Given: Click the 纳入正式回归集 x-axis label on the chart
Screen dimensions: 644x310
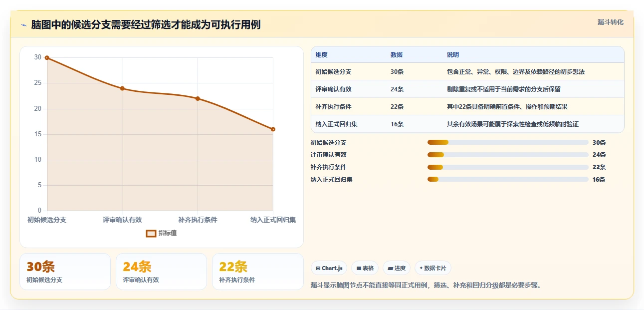Looking at the screenshot, I should (273, 220).
